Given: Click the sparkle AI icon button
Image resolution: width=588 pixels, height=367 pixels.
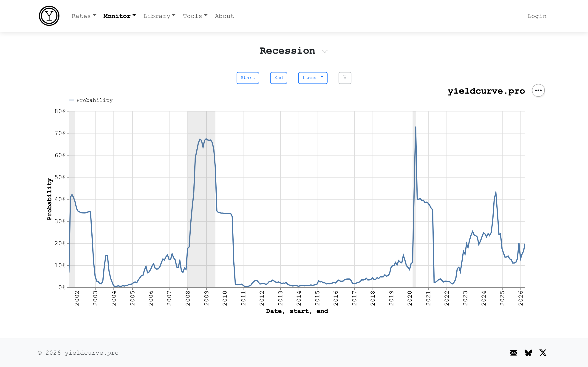Looking at the screenshot, I should point(345,78).
